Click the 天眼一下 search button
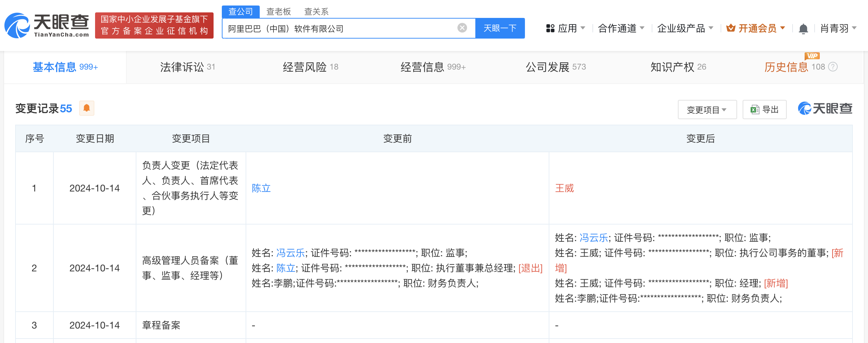The width and height of the screenshot is (868, 343). pos(500,28)
